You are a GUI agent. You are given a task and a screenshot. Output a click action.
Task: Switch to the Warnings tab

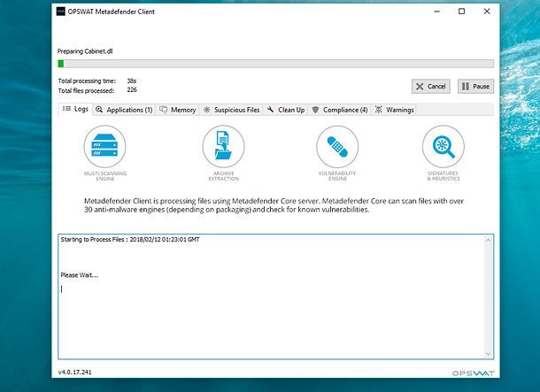[394, 110]
